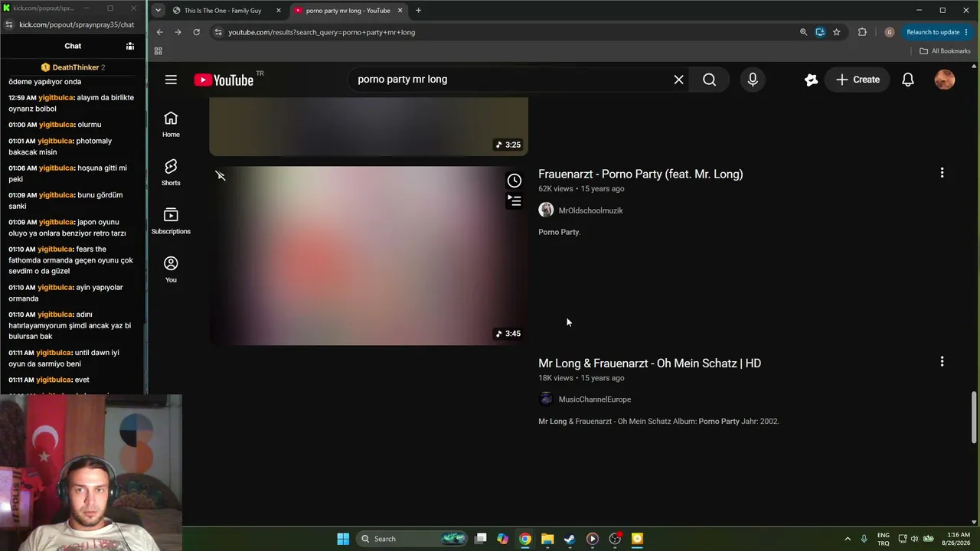Show hidden system tray icons

pos(848,539)
